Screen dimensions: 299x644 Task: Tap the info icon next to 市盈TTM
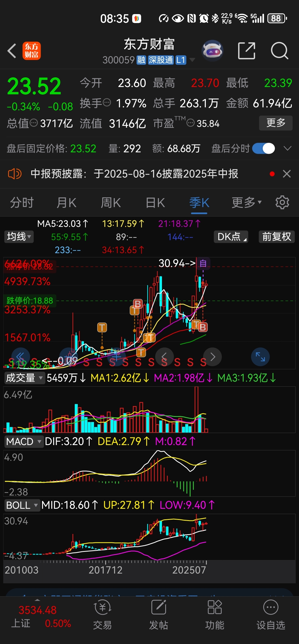[x=191, y=123]
